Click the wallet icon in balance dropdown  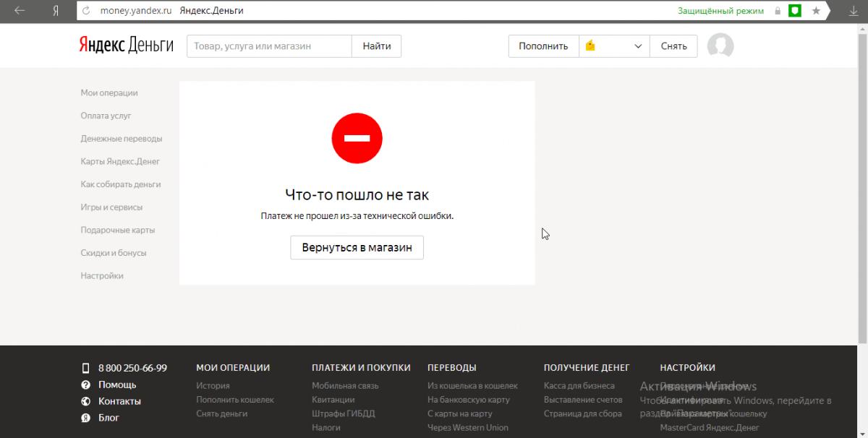590,46
